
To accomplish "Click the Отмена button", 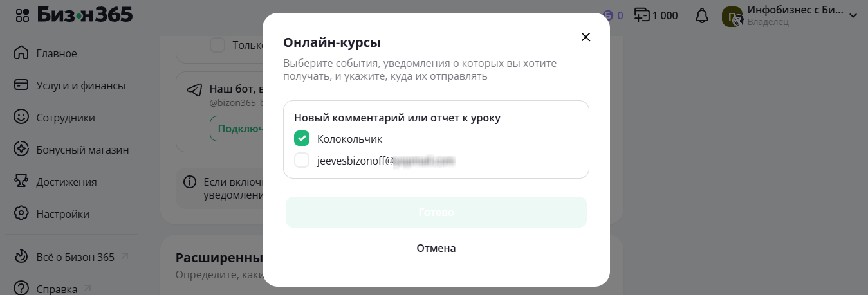I will (x=436, y=248).
